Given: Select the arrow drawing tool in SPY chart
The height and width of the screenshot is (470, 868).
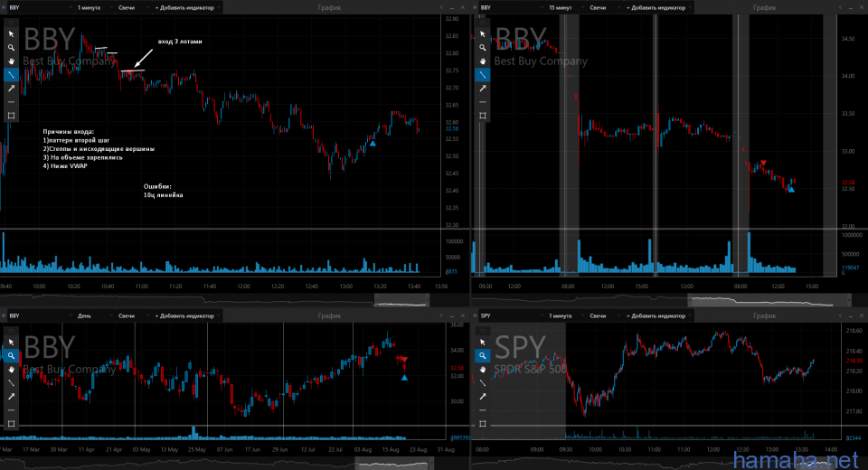Looking at the screenshot, I should click(x=483, y=397).
